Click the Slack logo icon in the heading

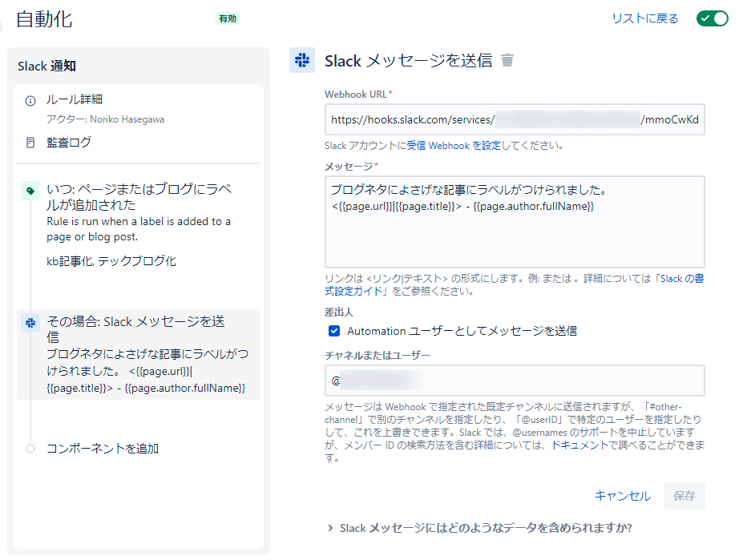pyautogui.click(x=302, y=60)
